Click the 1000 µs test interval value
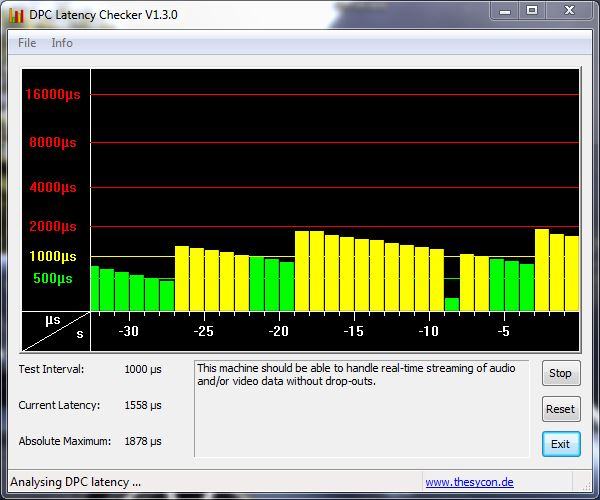The height and width of the screenshot is (500, 600). [143, 370]
